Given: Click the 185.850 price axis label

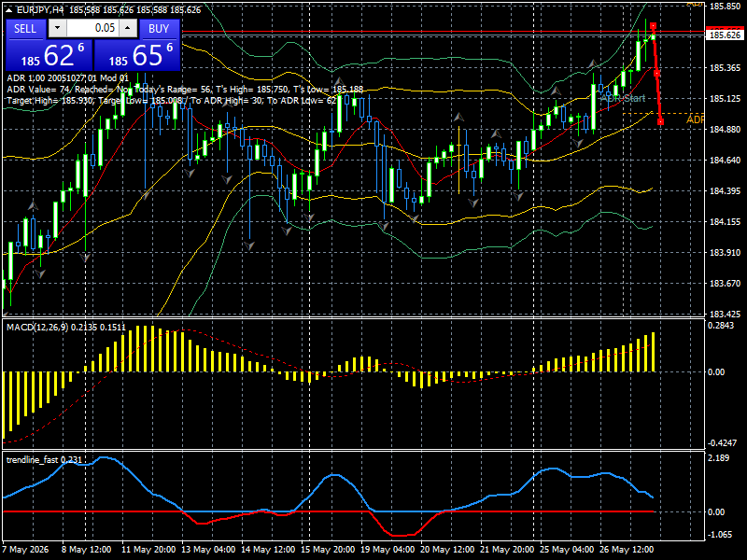Looking at the screenshot, I should click(x=726, y=7).
